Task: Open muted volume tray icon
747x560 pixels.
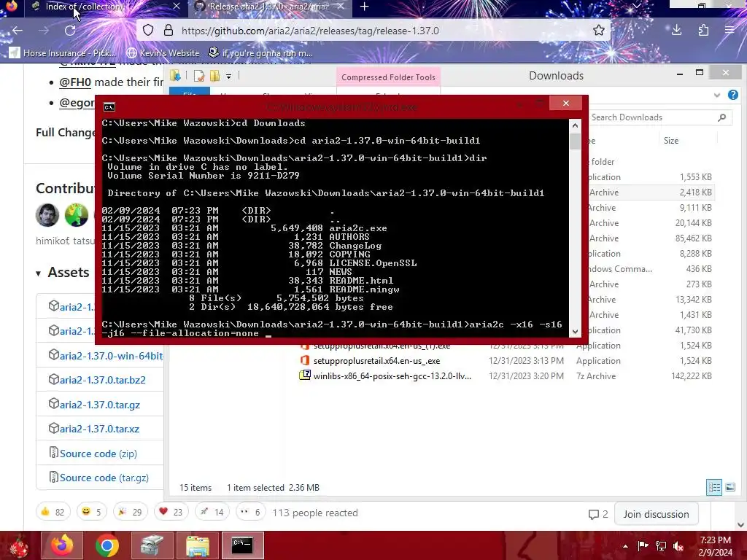Action: (678, 546)
